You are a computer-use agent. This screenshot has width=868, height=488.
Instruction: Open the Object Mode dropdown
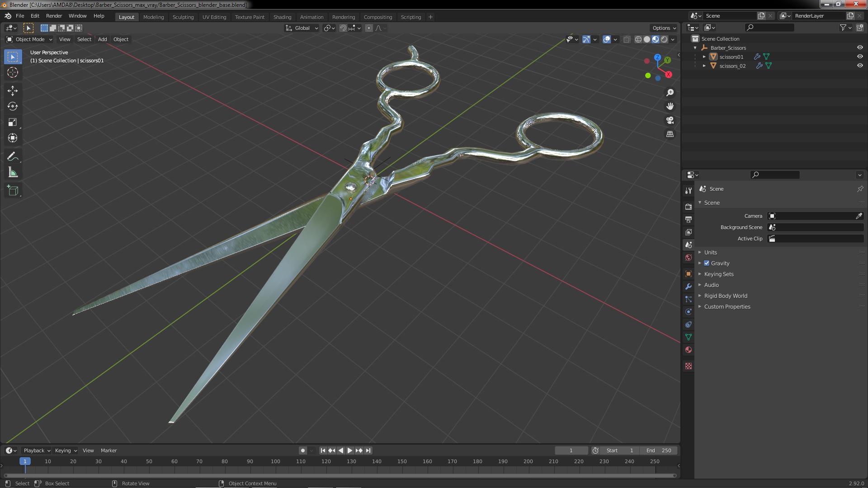tap(30, 39)
